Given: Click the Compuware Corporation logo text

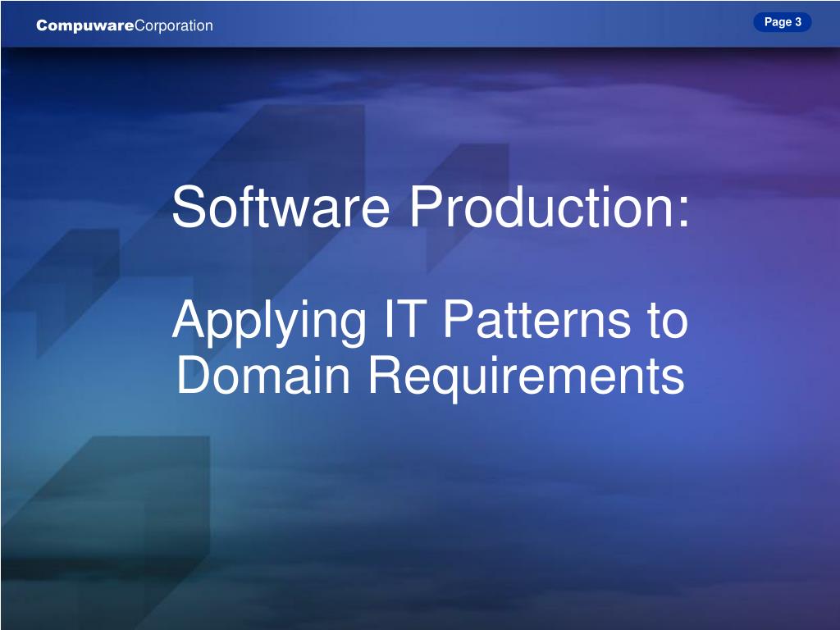Looking at the screenshot, I should [x=125, y=25].
